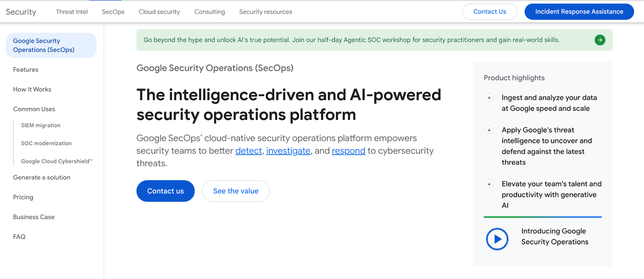Image resolution: width=644 pixels, height=279 pixels.
Task: Open SIEM migration sidebar item
Action: pos(41,125)
